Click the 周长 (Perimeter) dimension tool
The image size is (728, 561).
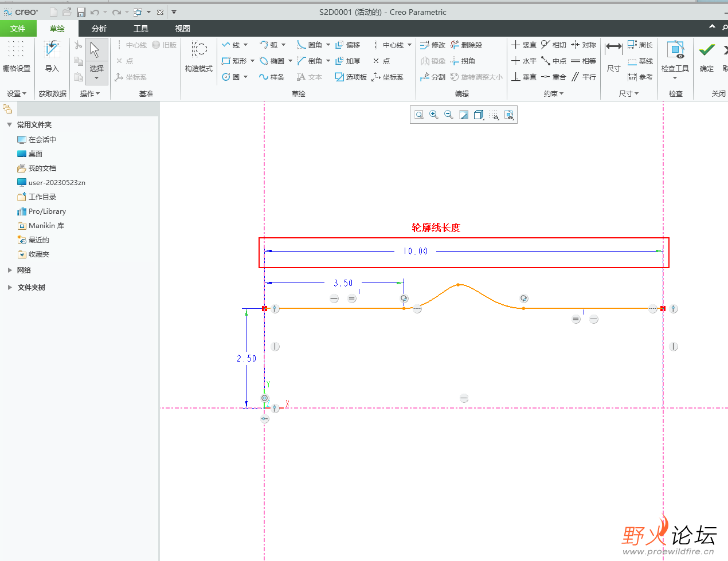click(640, 45)
